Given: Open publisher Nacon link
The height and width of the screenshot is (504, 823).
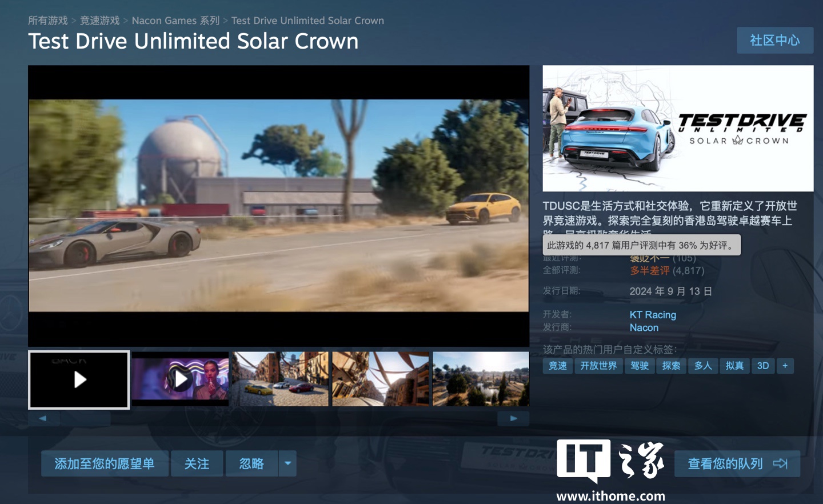Looking at the screenshot, I should pos(644,327).
